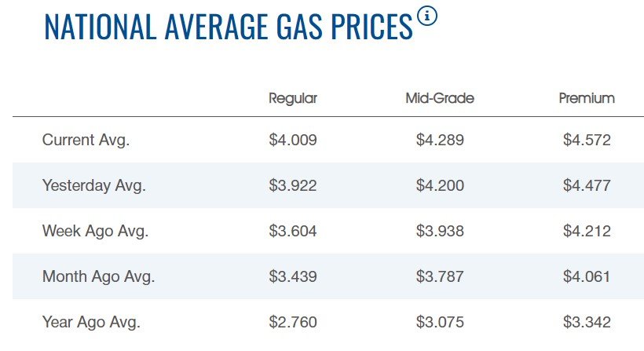Click the National Average Gas Prices heading
This screenshot has width=644, height=351.
tap(228, 26)
